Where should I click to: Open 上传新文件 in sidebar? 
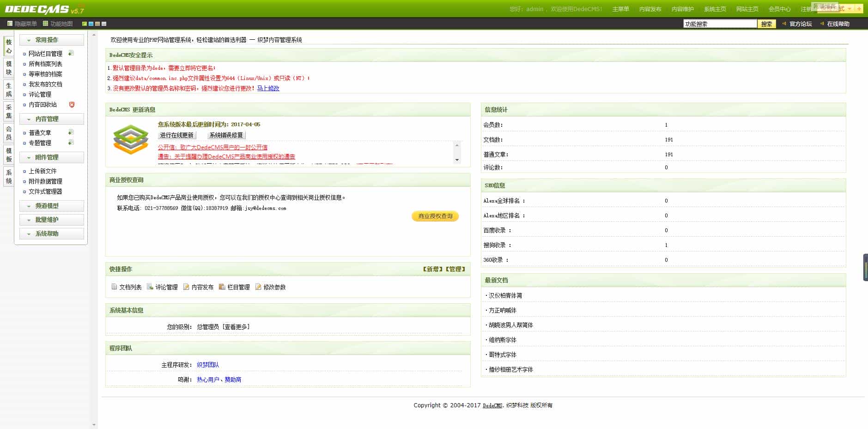click(x=42, y=171)
